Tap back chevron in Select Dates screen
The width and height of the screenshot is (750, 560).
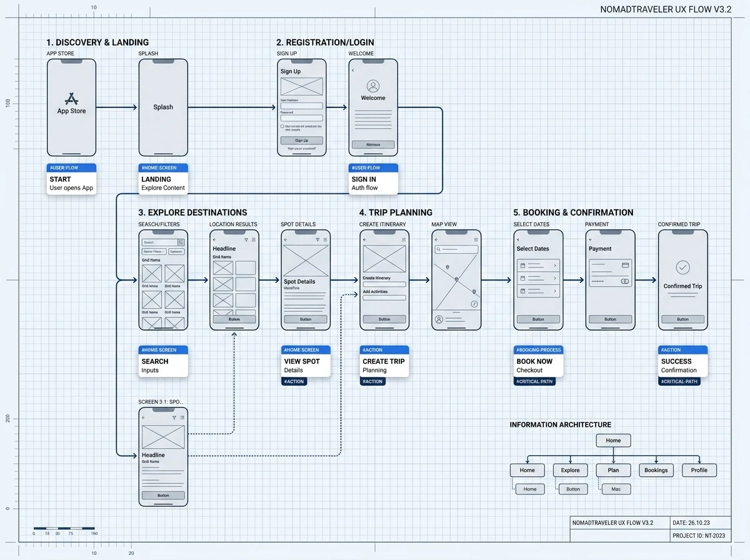pyautogui.click(x=518, y=239)
